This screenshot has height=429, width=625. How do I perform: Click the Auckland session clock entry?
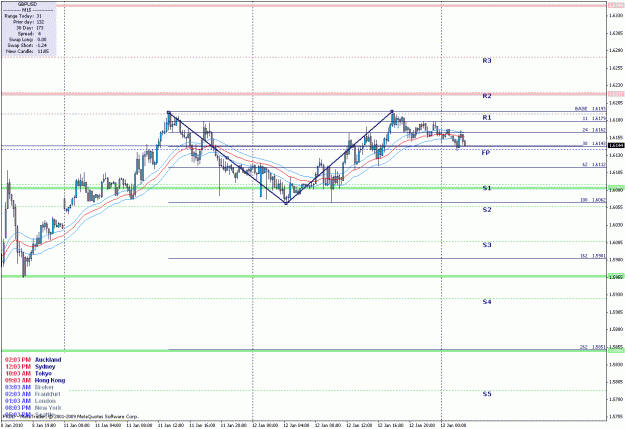[33, 360]
